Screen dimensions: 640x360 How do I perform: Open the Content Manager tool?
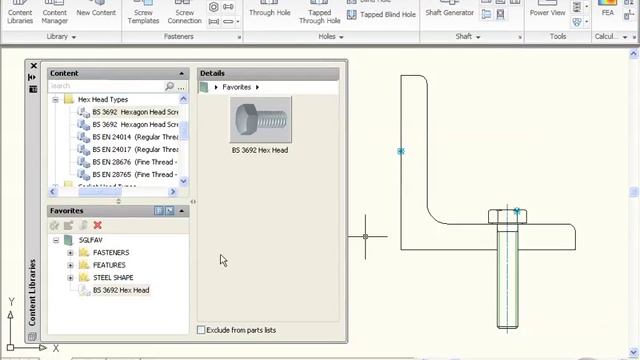click(54, 12)
